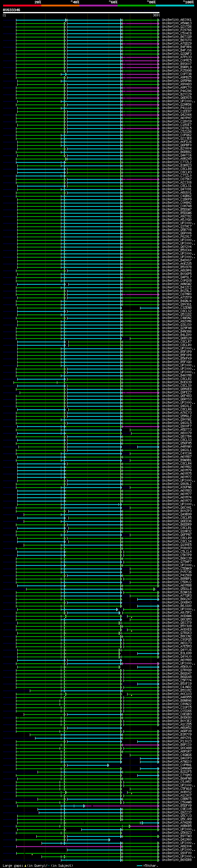Click label UniRef100_P08093

click(177, 548)
